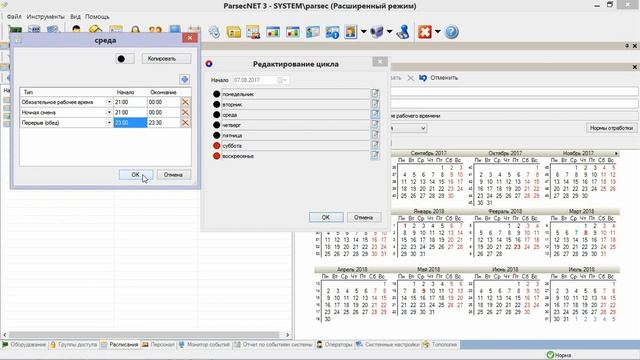Screen dimensions: 640x360
Task: Click the red marker next to суббота
Action: (216, 146)
